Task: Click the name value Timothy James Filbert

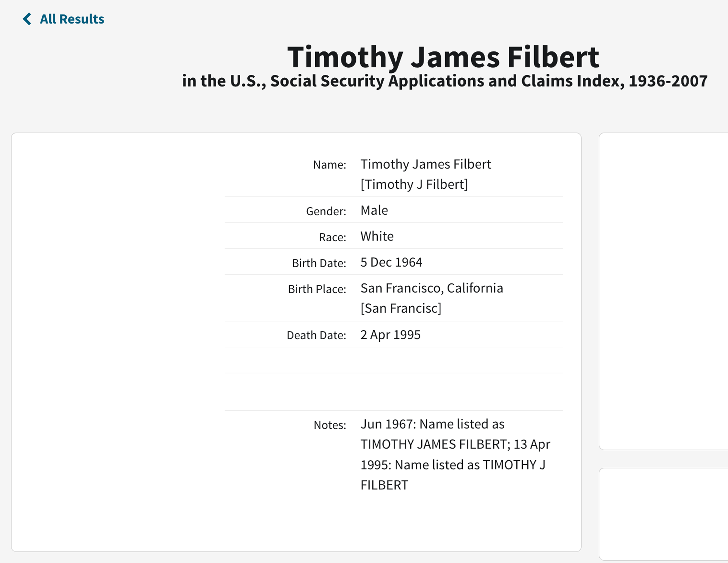Action: point(426,164)
